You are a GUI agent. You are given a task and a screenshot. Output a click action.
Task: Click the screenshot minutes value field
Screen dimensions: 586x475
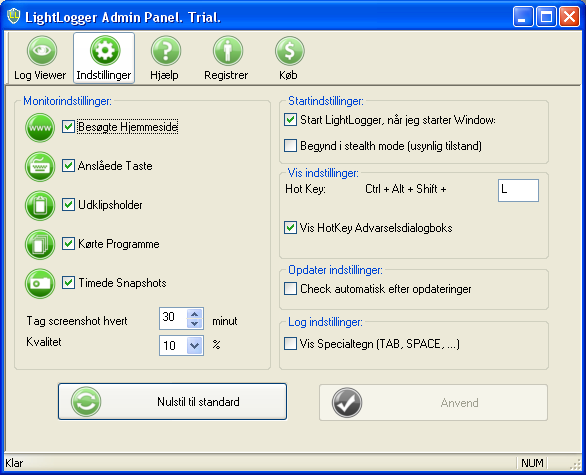173,318
